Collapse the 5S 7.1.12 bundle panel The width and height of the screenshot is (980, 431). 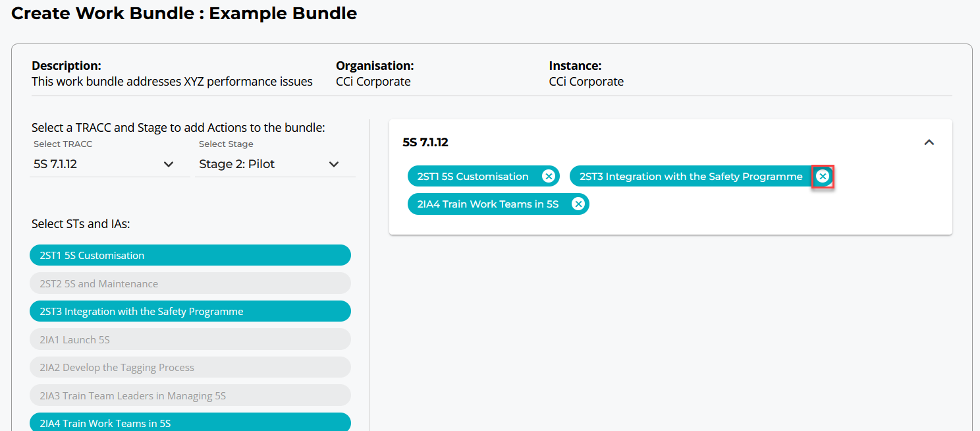tap(929, 142)
